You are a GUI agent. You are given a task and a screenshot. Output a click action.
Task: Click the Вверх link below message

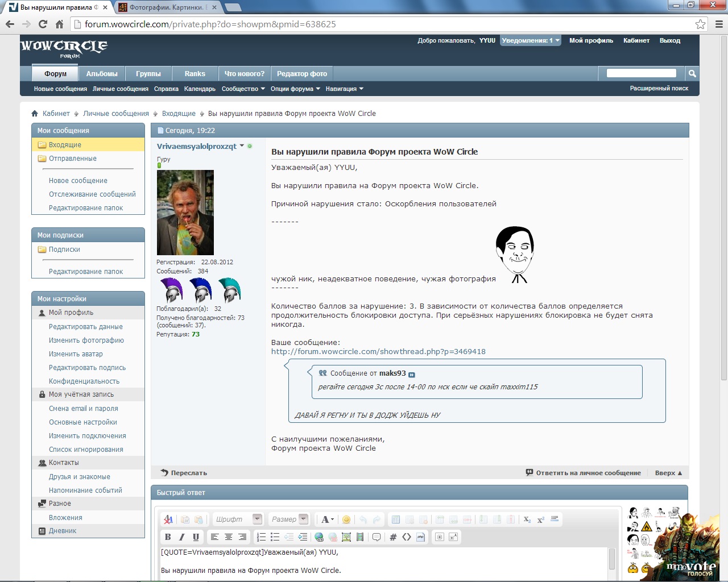(x=668, y=473)
